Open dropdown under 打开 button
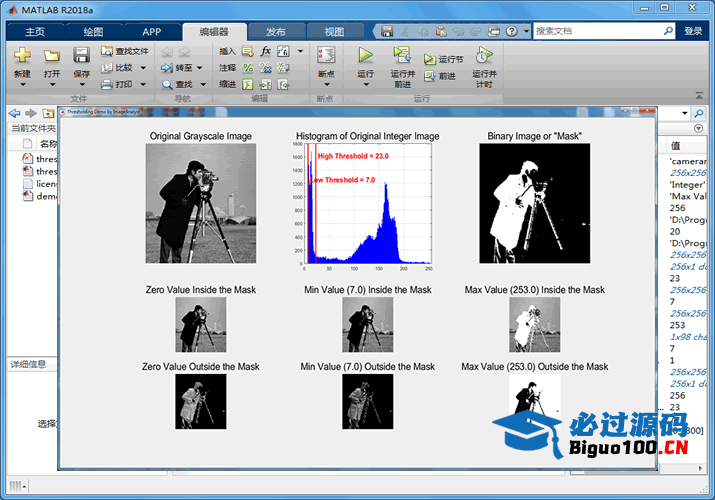This screenshot has height=500, width=715. [52, 85]
